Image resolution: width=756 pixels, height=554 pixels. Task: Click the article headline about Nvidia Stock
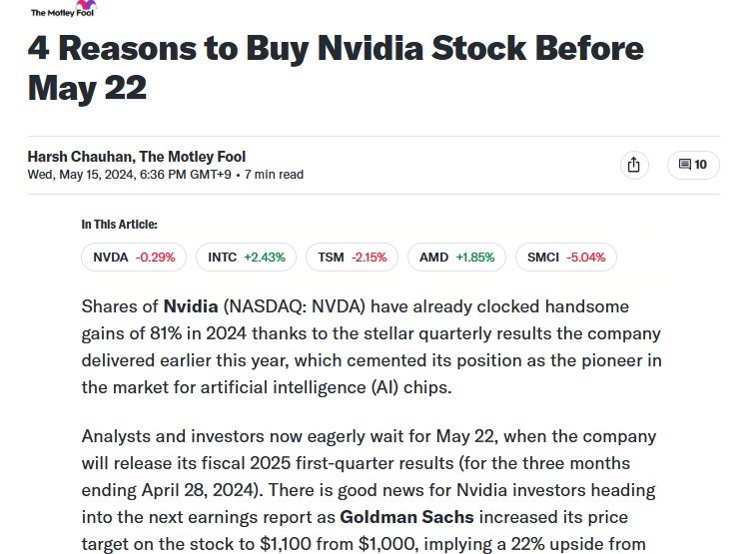(335, 68)
